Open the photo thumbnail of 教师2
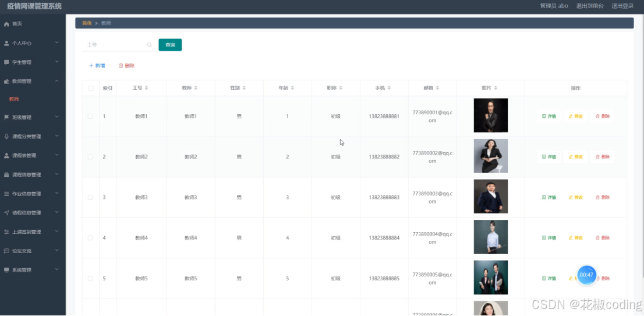This screenshot has width=644, height=316. pyautogui.click(x=491, y=156)
